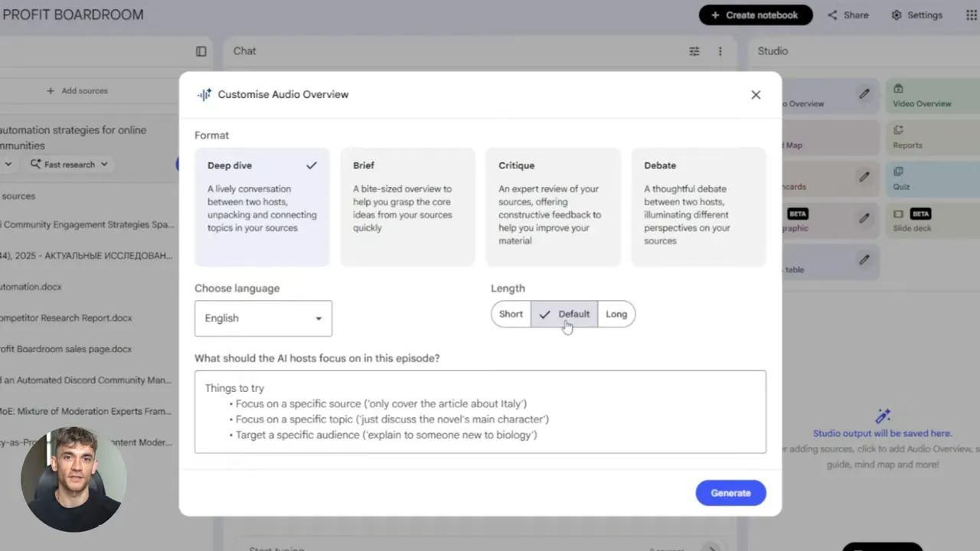Click the Generate button

(x=730, y=493)
